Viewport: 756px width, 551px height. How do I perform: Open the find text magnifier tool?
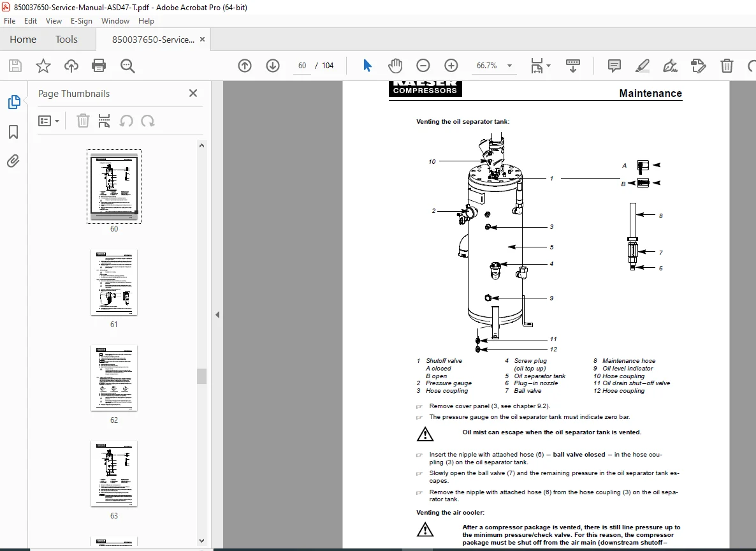127,66
